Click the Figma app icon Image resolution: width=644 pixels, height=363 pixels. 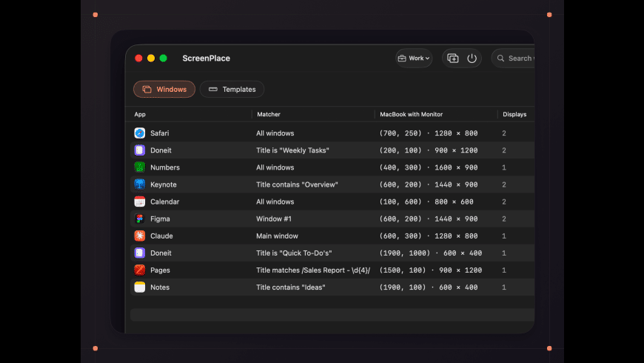pyautogui.click(x=140, y=219)
